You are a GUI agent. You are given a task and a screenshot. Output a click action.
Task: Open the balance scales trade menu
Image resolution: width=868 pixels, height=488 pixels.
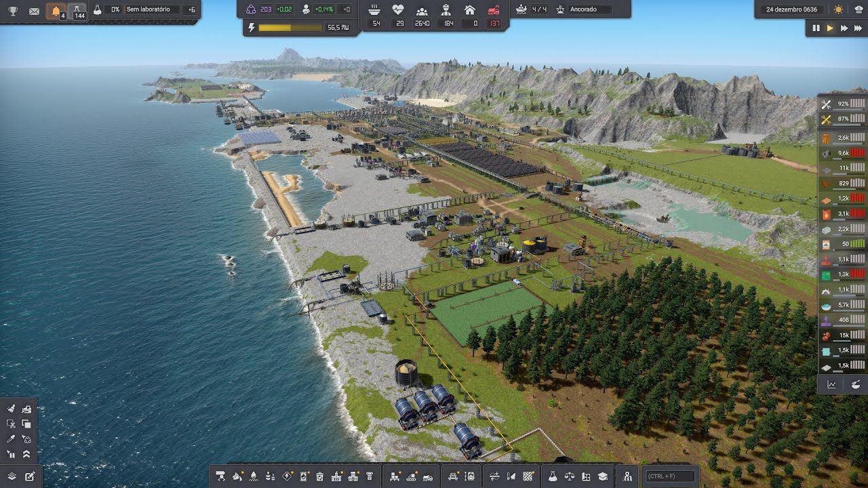pos(569,476)
